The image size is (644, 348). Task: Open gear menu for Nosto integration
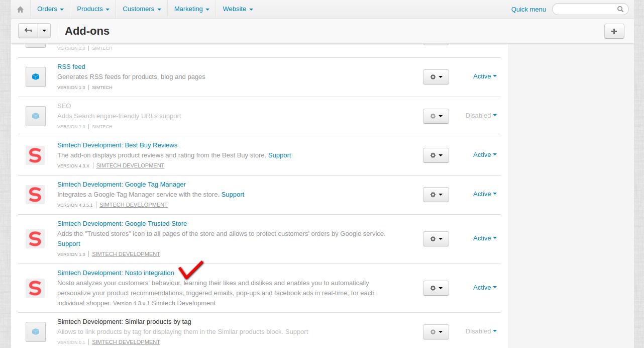436,288
